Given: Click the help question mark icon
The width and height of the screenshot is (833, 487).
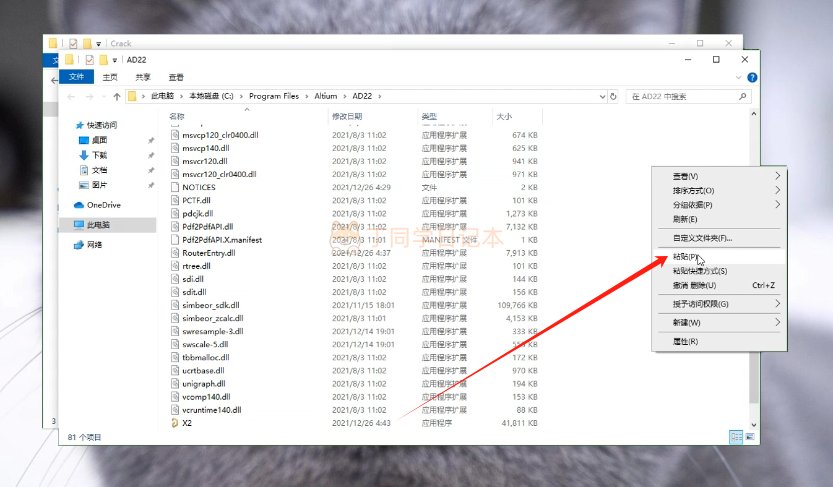Looking at the screenshot, I should pyautogui.click(x=751, y=77).
